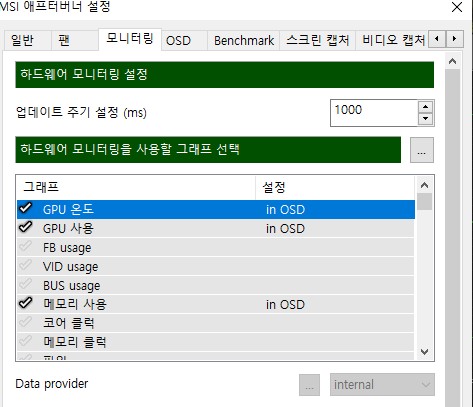Click the 설정 column header
Screen dimensions: 473x407
click(335, 187)
